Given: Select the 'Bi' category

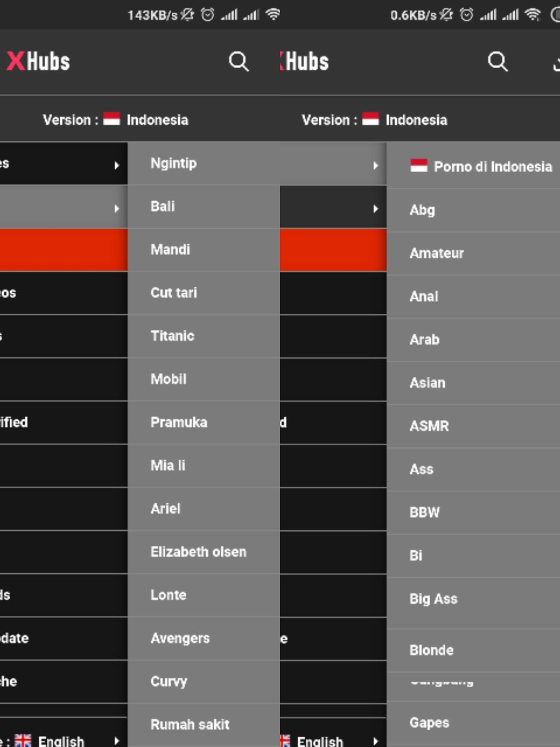Looking at the screenshot, I should point(473,556).
